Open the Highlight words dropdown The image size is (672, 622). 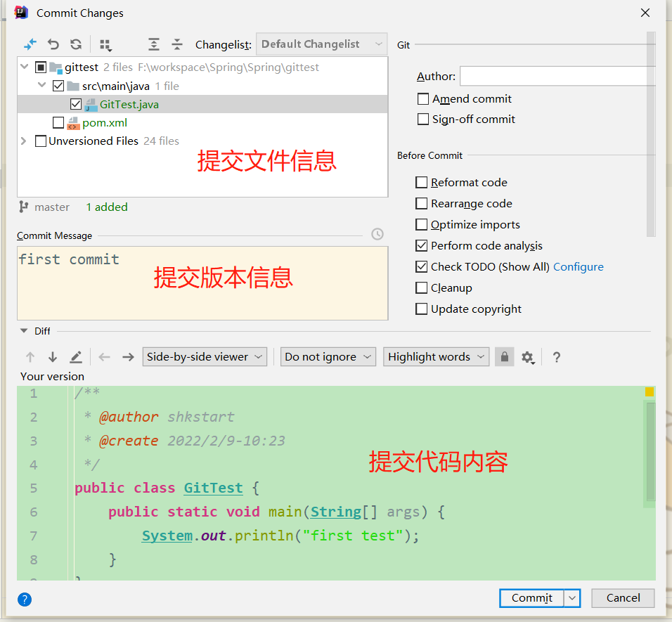coord(437,357)
